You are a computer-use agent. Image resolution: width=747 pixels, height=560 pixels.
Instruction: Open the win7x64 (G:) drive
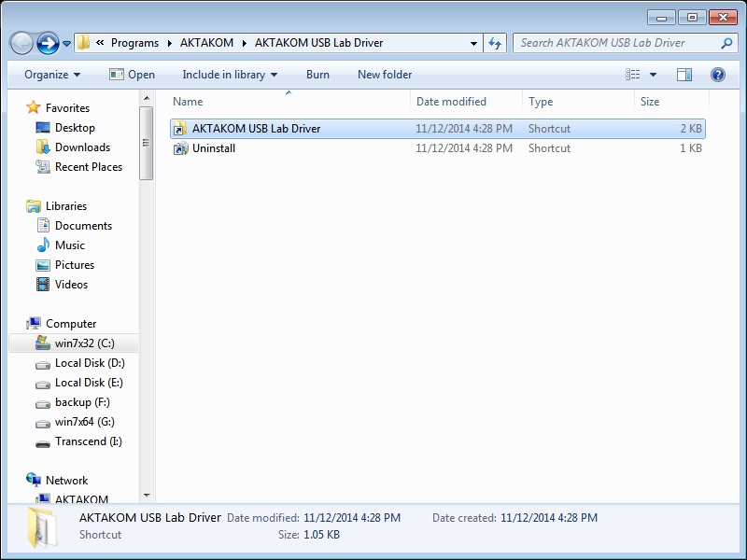pos(84,422)
